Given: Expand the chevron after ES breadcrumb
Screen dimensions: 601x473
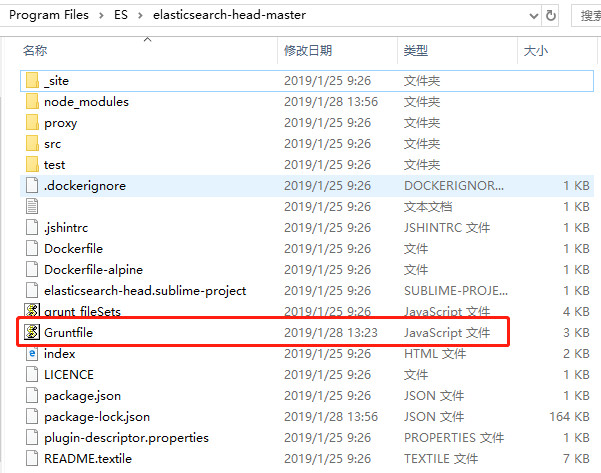Looking at the screenshot, I should [x=140, y=15].
